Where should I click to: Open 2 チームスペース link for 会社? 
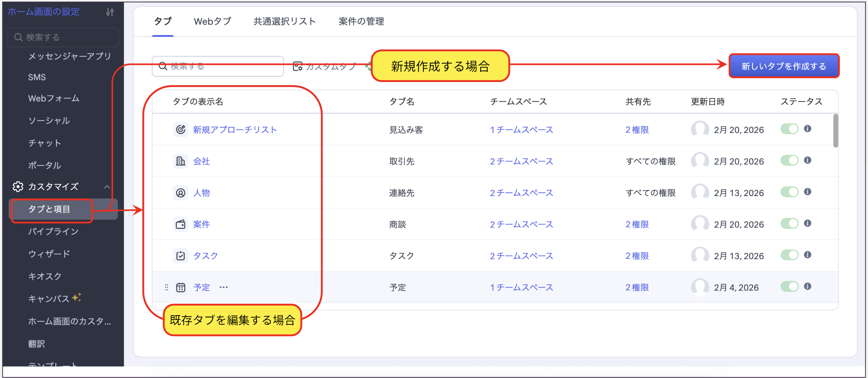point(521,161)
